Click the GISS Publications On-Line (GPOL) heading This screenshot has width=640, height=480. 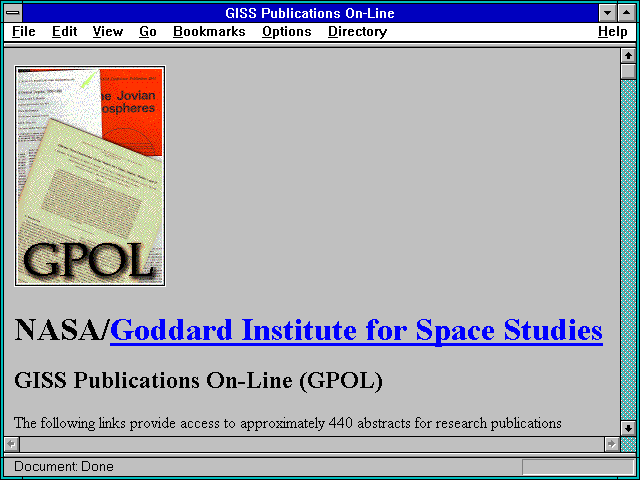click(x=198, y=380)
